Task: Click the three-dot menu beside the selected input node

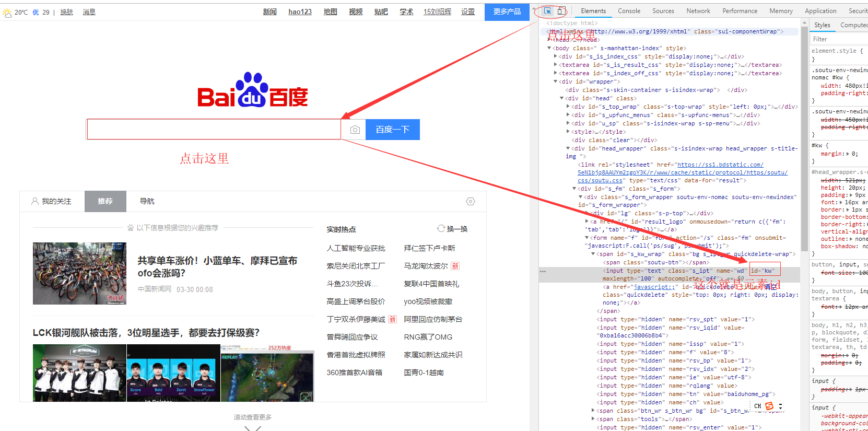Action: 543,271
